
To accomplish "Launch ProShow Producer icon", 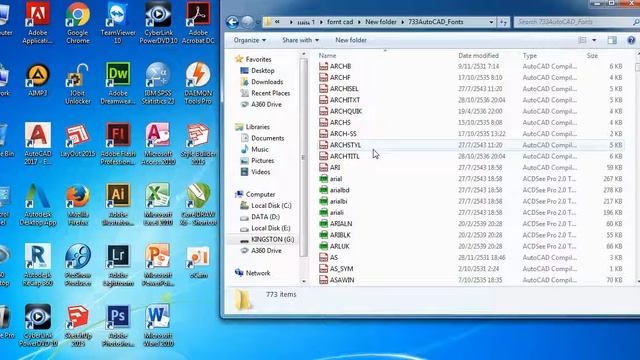I will [78, 265].
